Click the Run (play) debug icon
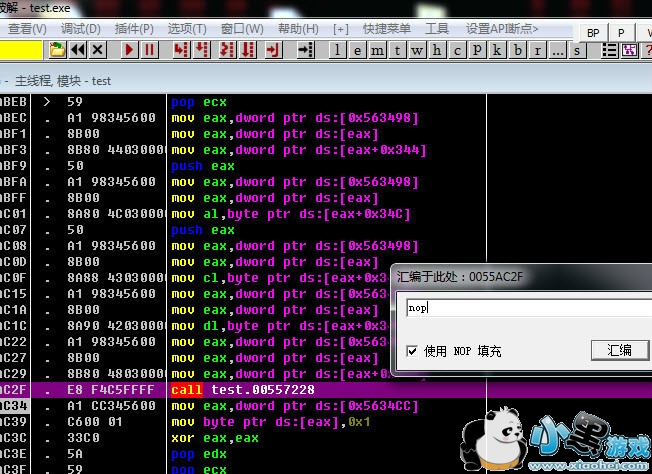The width and height of the screenshot is (652, 474). click(130, 49)
